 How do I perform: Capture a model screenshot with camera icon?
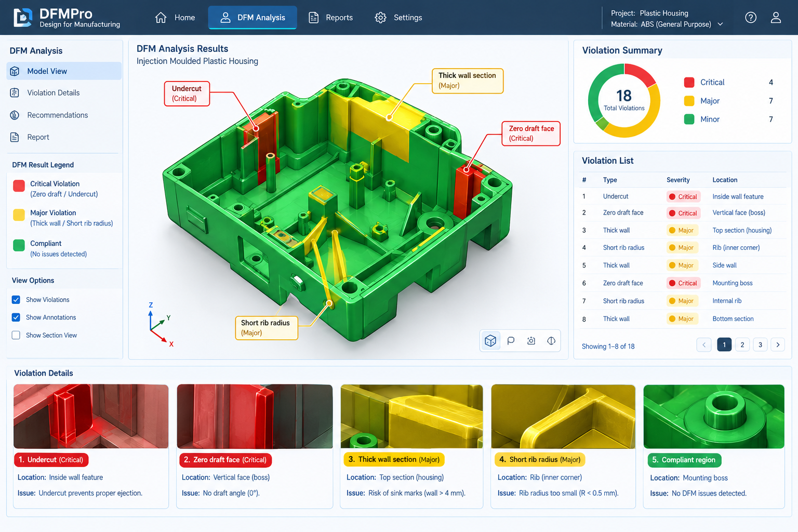click(x=531, y=341)
